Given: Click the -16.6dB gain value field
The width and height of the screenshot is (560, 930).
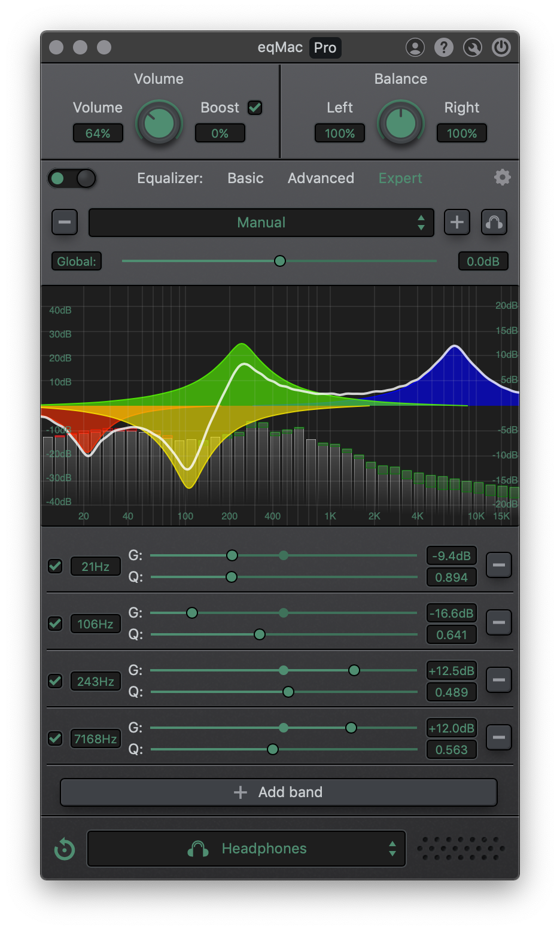Looking at the screenshot, I should 452,613.
